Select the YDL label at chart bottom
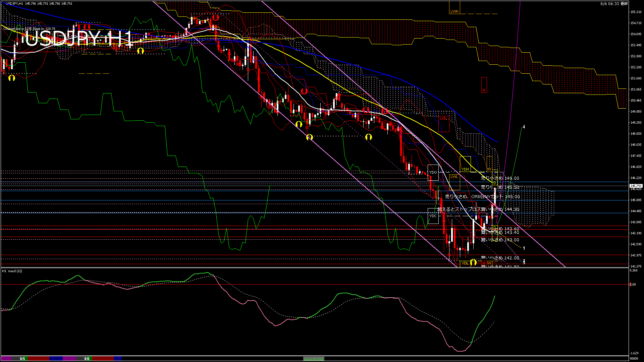Screen dimensions: 644x362 click(x=465, y=263)
